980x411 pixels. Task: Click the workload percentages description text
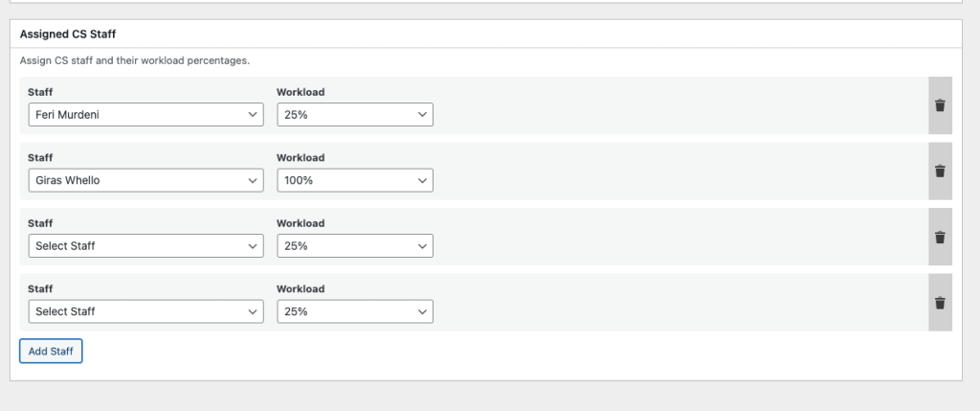(x=134, y=60)
